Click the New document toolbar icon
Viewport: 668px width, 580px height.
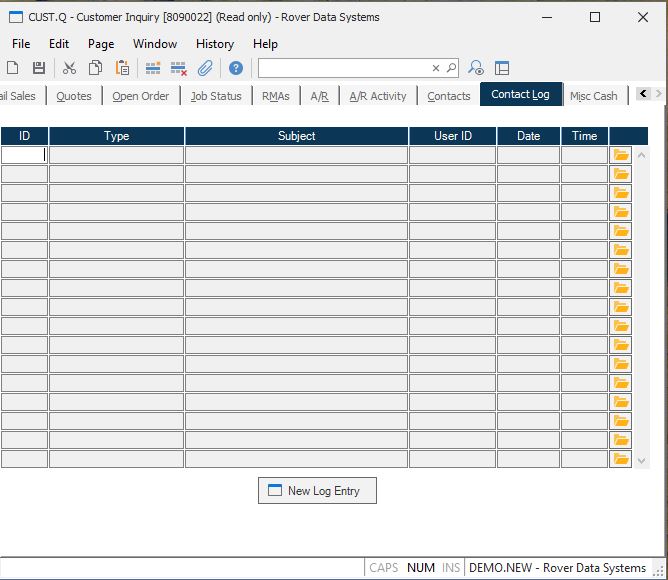13,68
